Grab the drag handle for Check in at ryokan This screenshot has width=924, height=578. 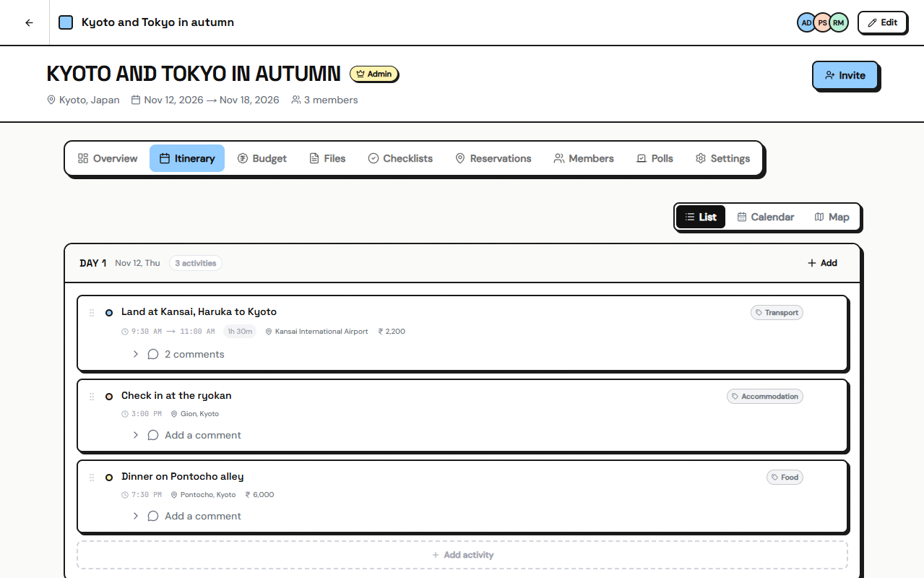click(x=92, y=397)
